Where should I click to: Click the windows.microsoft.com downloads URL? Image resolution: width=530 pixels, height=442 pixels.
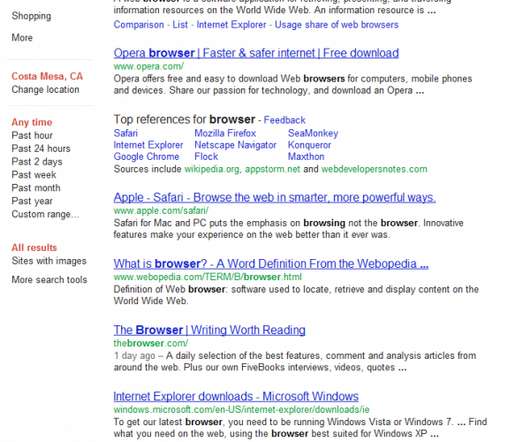tap(241, 410)
